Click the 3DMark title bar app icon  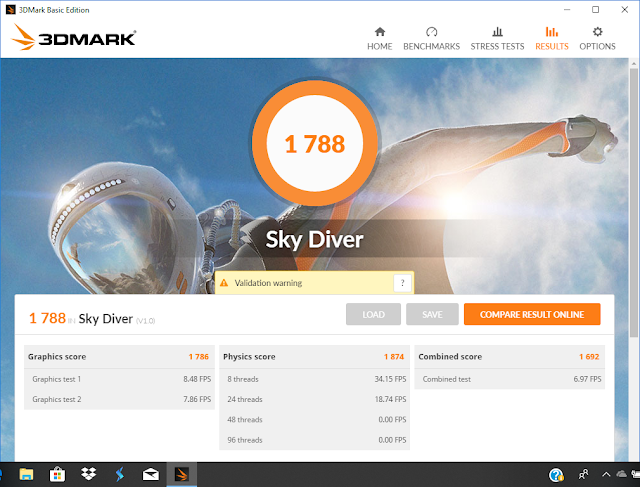click(x=10, y=9)
